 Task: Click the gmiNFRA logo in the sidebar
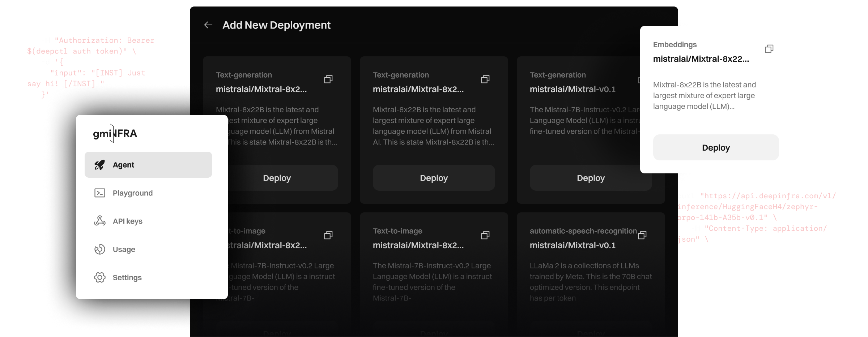[x=115, y=134]
